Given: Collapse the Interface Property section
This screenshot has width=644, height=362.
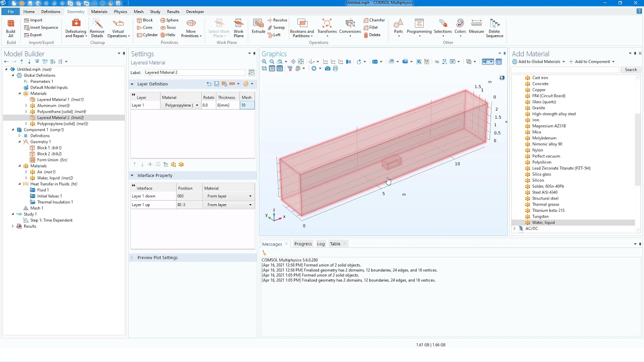Looking at the screenshot, I should [132, 175].
